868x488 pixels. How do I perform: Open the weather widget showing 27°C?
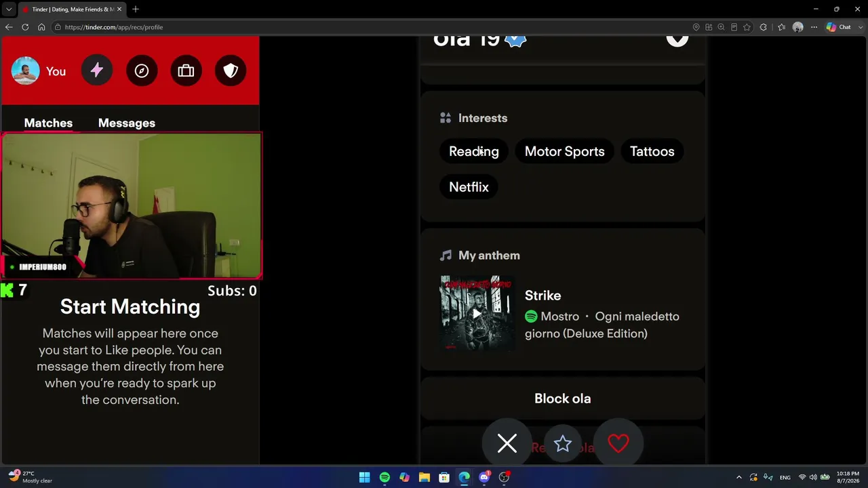[x=31, y=477]
